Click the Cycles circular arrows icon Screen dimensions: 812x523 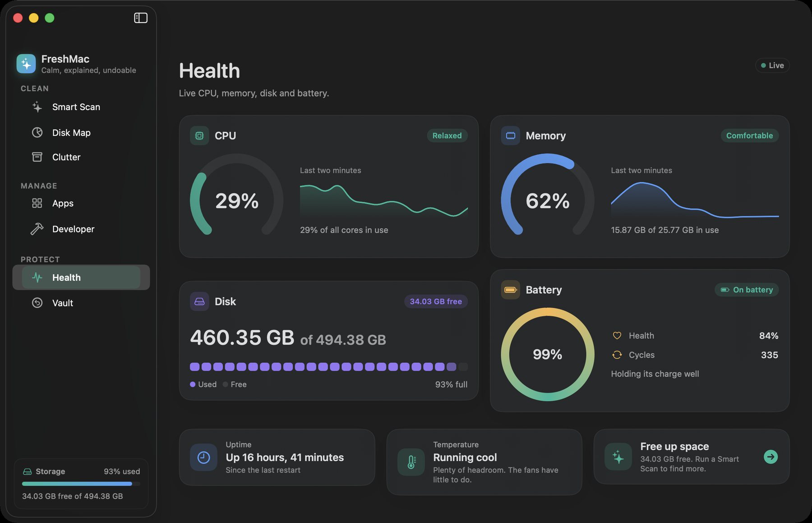(617, 355)
